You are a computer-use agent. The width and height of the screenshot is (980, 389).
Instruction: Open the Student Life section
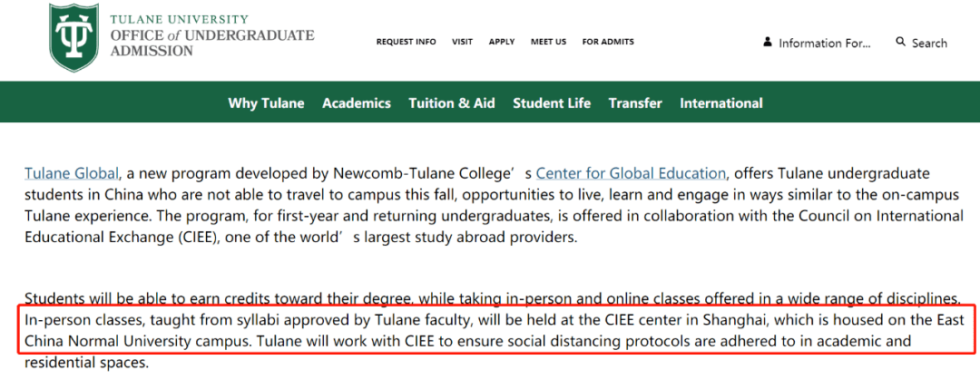click(552, 103)
